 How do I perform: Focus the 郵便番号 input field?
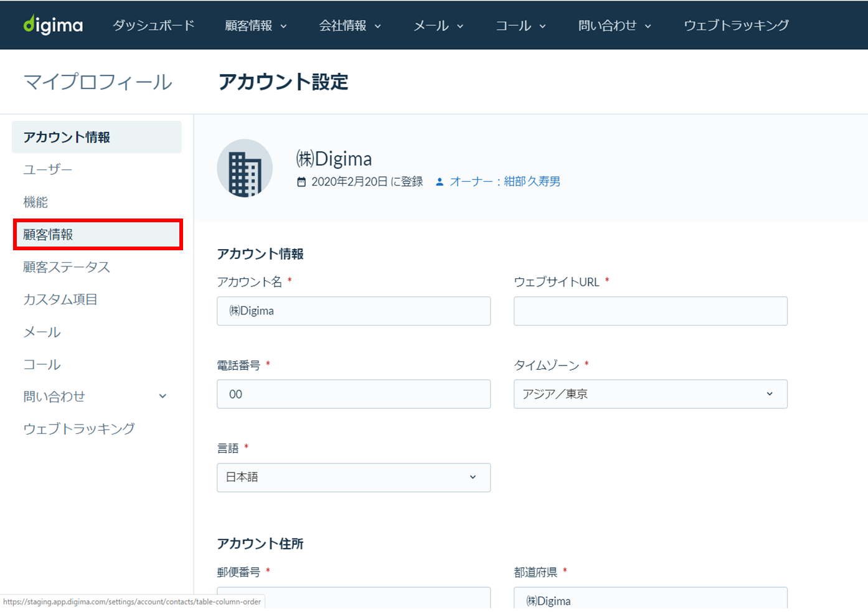click(354, 598)
